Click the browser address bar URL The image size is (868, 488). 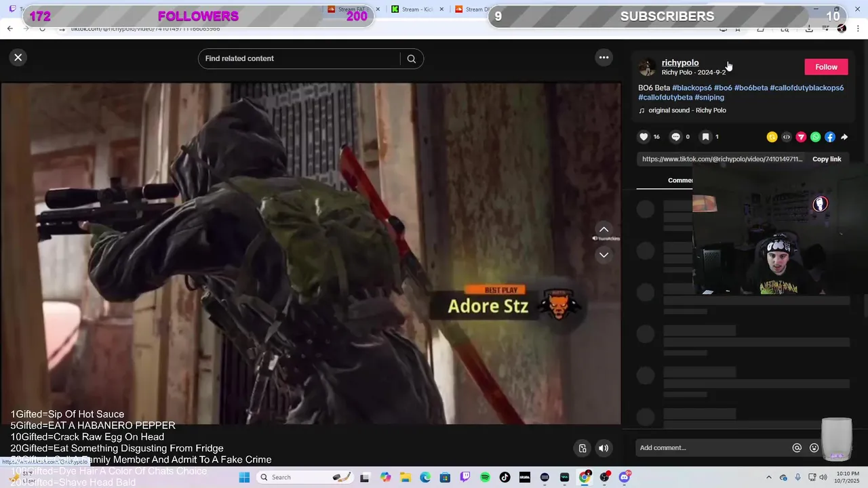point(146,28)
